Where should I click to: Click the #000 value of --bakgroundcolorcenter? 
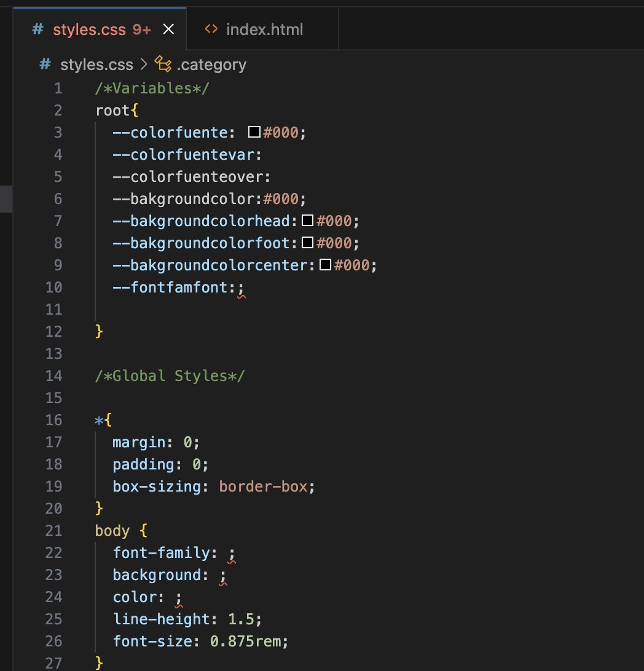point(351,265)
